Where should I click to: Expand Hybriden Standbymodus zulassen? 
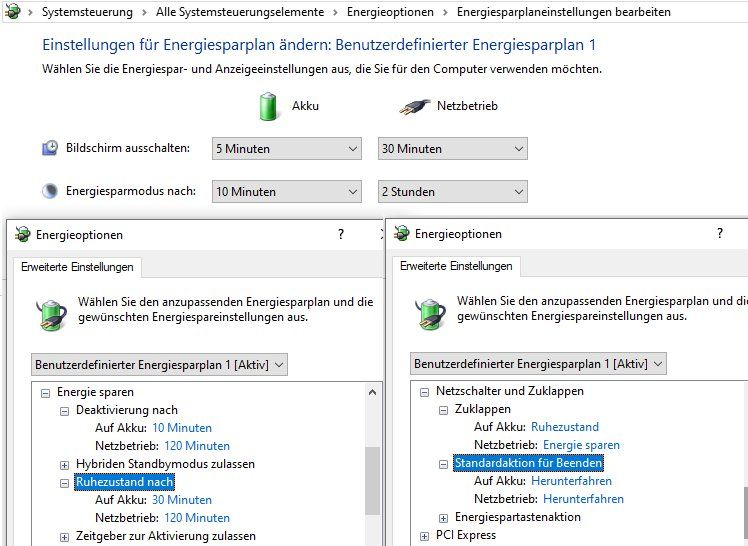(x=64, y=465)
